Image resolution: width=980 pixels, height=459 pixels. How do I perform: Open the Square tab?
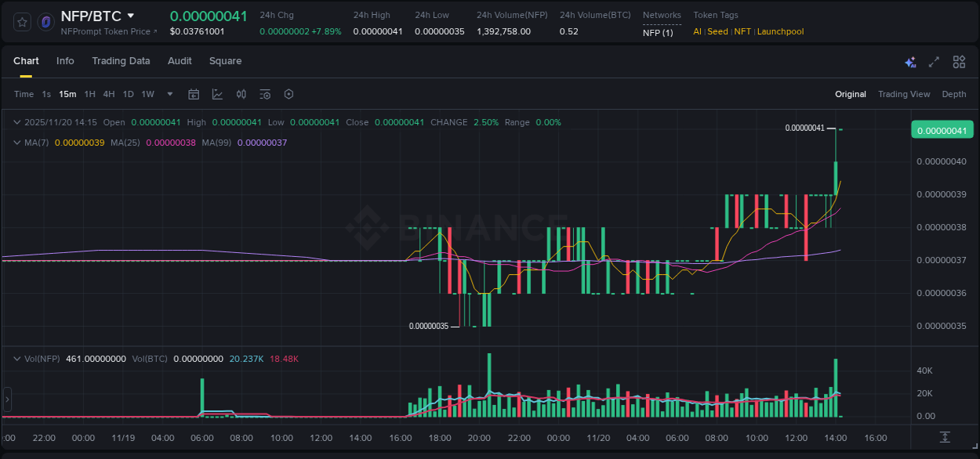pos(225,61)
